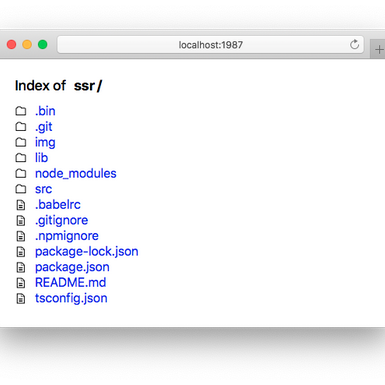Click the reload icon in address bar
The image size is (385, 385).
point(354,44)
